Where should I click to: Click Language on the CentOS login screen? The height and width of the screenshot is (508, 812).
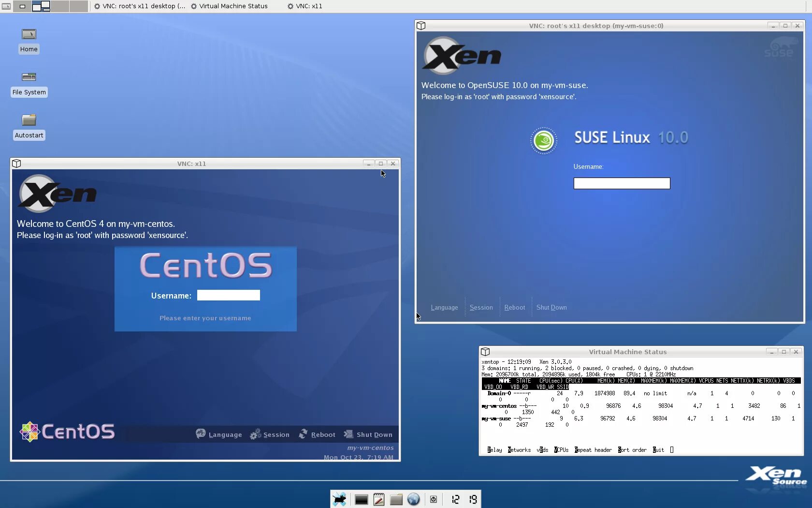tap(225, 435)
